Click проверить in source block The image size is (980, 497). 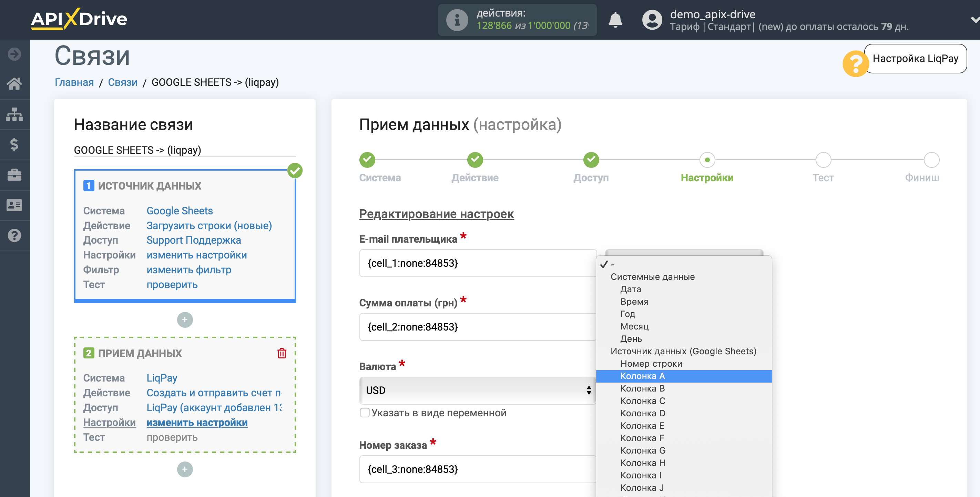[x=172, y=285]
